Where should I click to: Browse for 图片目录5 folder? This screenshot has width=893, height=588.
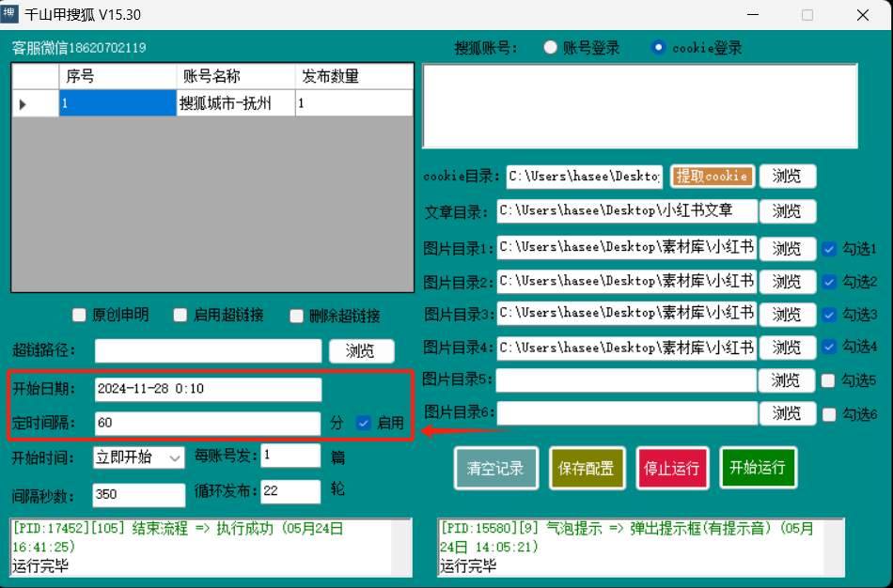point(787,380)
